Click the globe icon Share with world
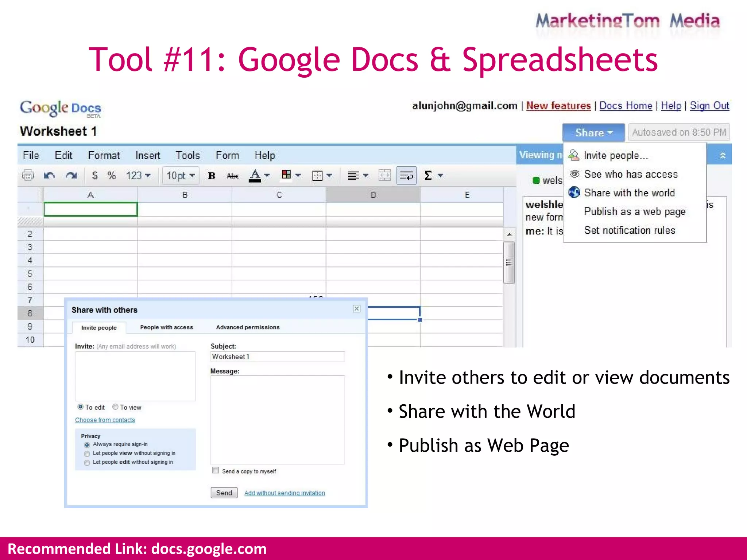Image resolution: width=747 pixels, height=560 pixels. [574, 192]
